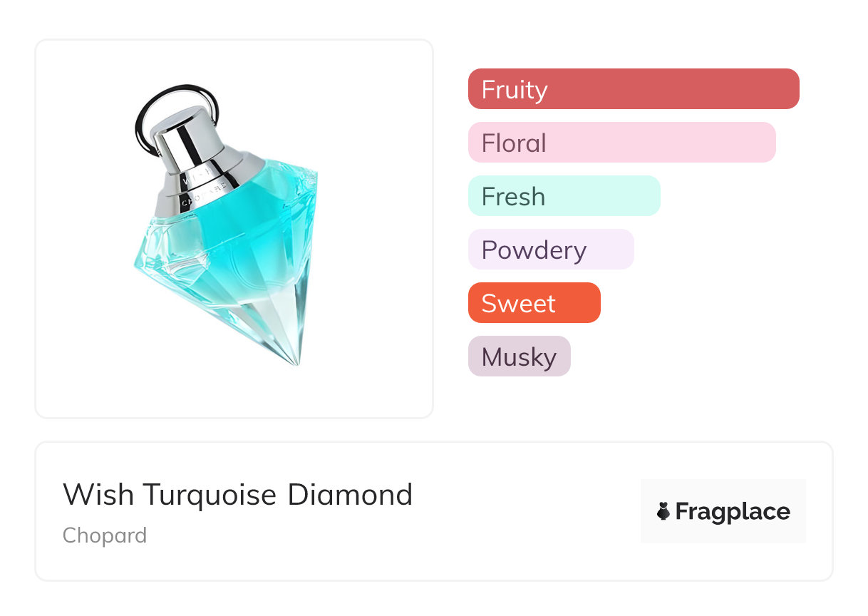Open the Chopard brand link
The image size is (868, 616).
(105, 535)
